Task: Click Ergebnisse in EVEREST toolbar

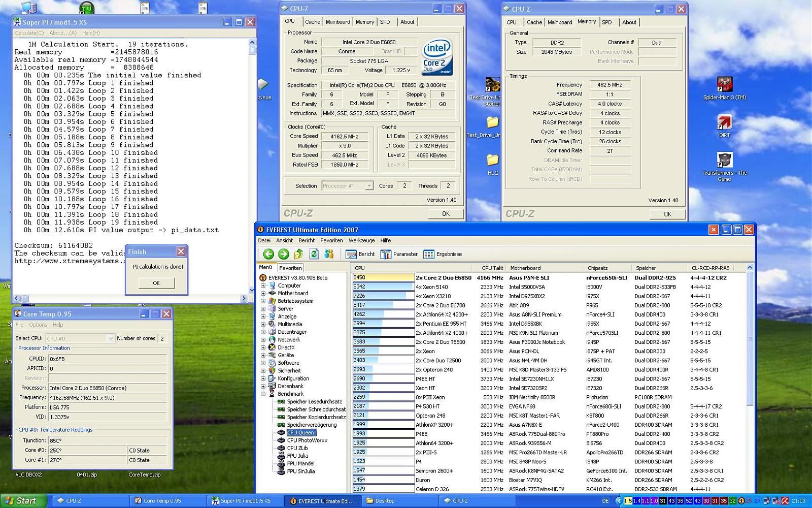Action: pyautogui.click(x=443, y=254)
